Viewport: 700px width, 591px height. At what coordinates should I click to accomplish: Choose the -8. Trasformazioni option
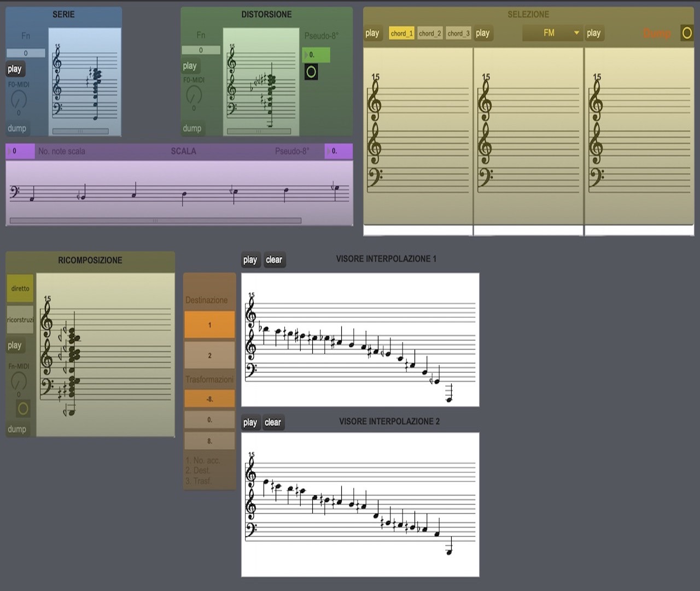tap(209, 399)
